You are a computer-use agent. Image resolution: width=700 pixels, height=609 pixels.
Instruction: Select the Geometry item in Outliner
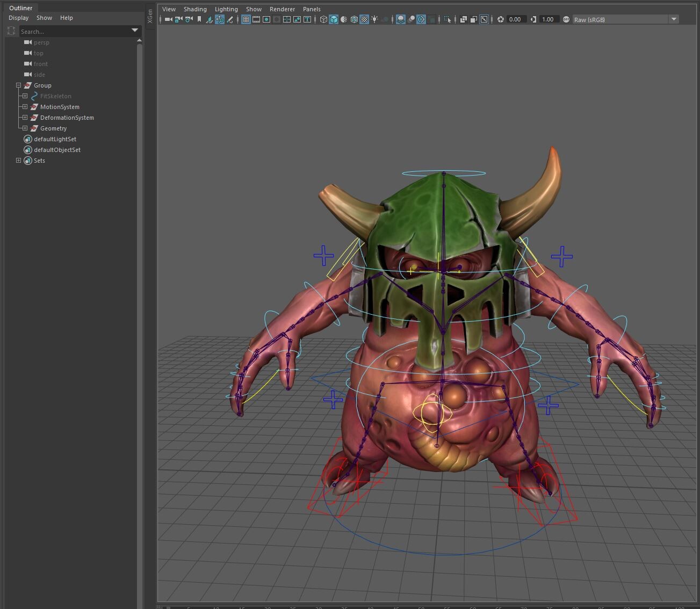pos(53,128)
